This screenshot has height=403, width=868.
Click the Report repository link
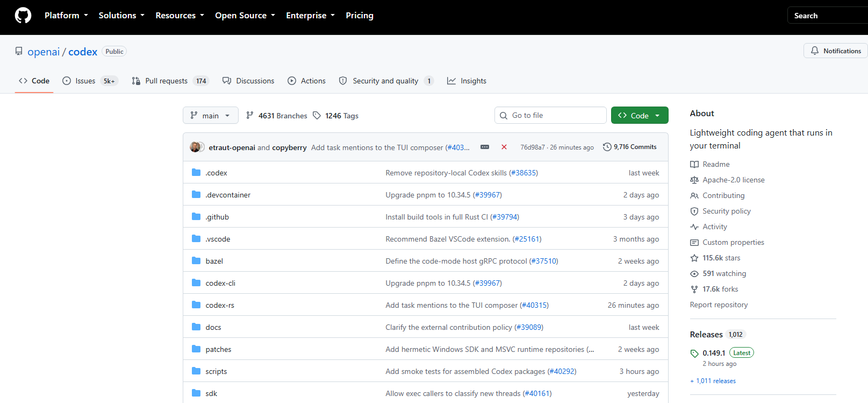(719, 305)
